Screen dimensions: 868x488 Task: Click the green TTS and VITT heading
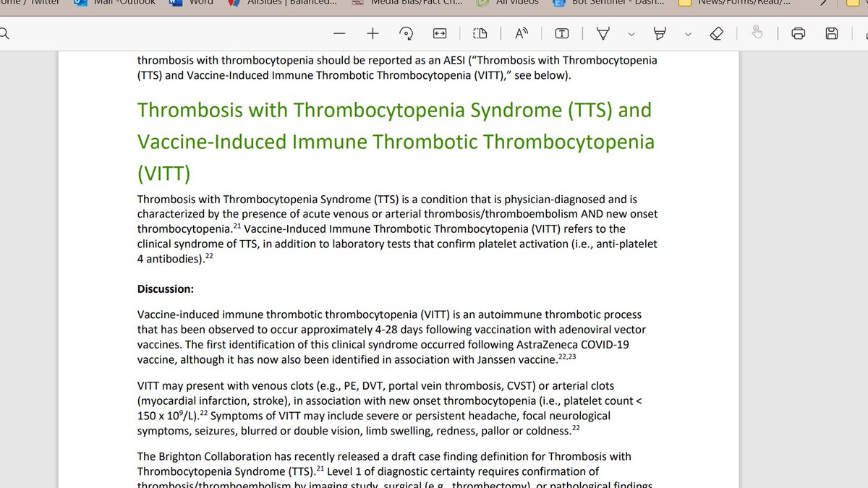(396, 142)
